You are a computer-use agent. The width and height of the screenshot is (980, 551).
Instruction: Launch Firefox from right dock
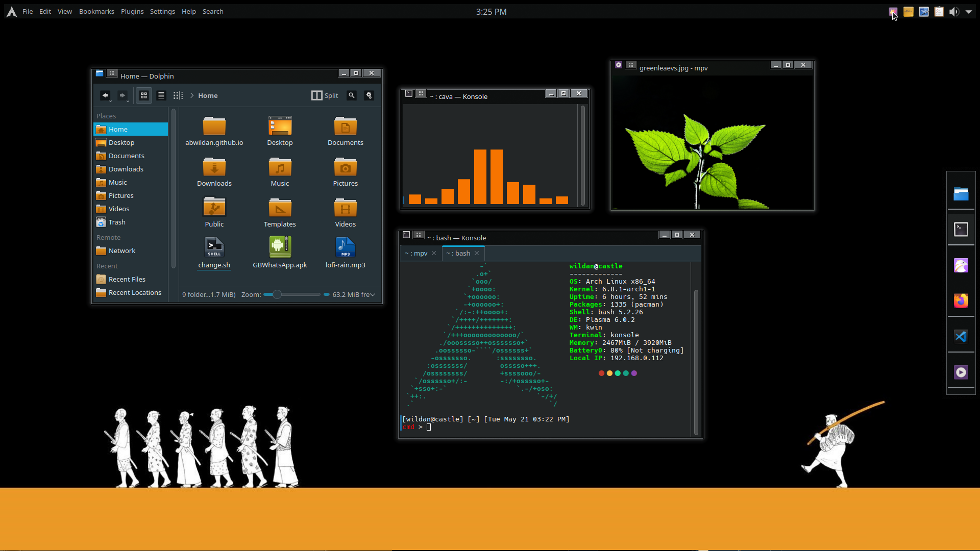[x=961, y=301]
